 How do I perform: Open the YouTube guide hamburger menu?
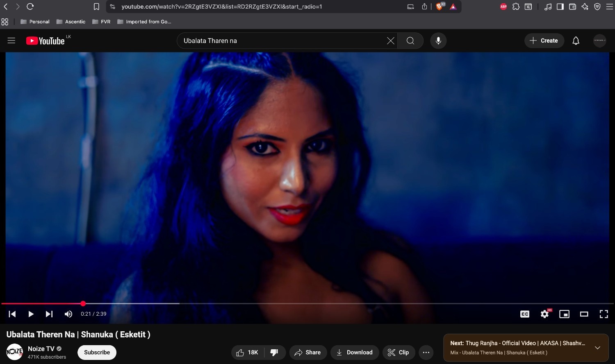click(11, 41)
